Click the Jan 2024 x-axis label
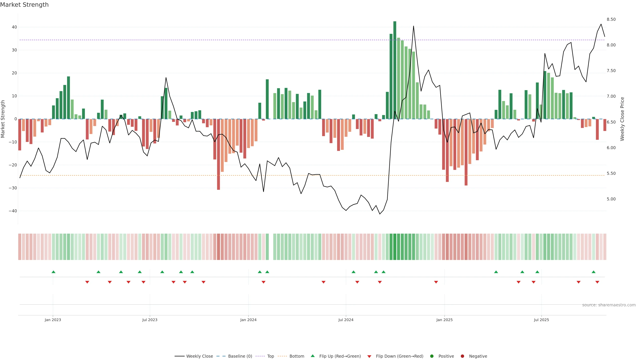Viewport: 644px width, 362px height. (x=248, y=320)
